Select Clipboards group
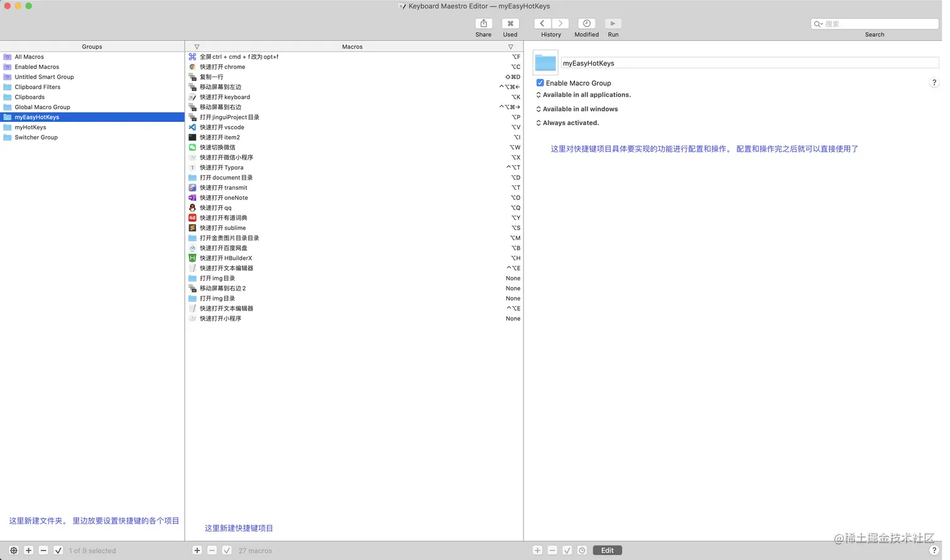Screen dimensions: 950x560 pyautogui.click(x=92, y=97)
